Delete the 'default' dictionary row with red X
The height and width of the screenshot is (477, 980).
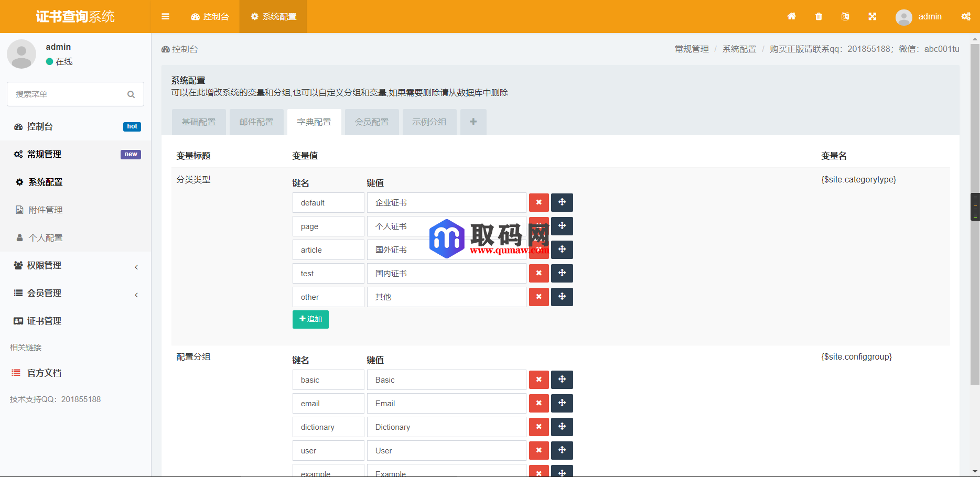(x=539, y=202)
